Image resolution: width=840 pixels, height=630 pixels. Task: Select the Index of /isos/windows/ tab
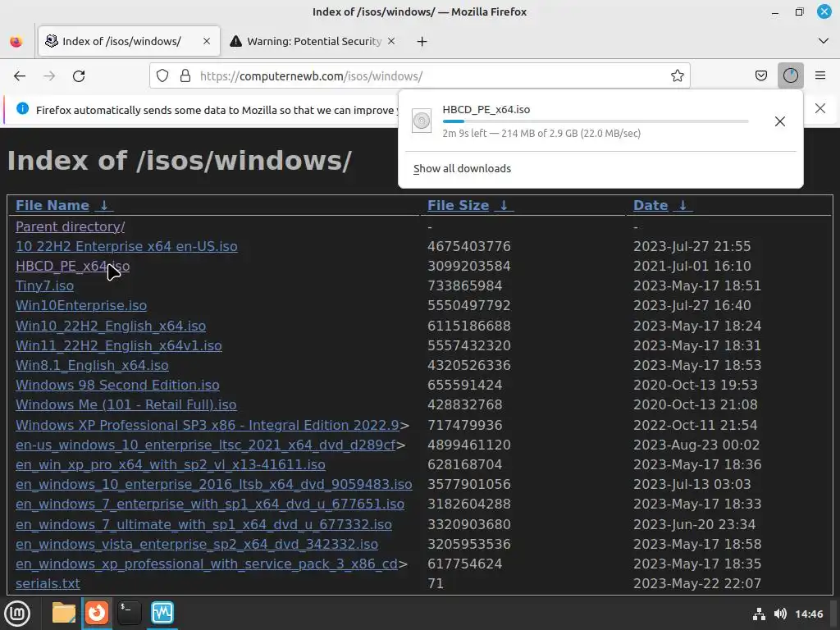tap(129, 41)
